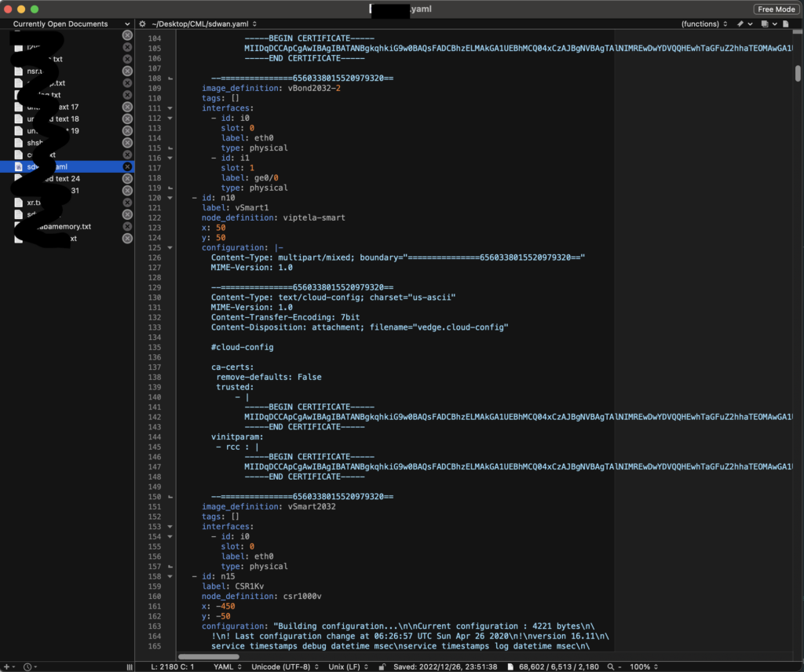This screenshot has width=804, height=672.
Task: Click the magnifier icon beside zoom percentage
Action: click(x=610, y=667)
